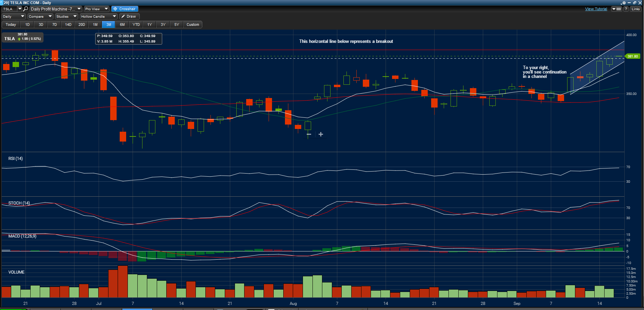
Task: Select the 3Y time range
Action: [x=163, y=25]
